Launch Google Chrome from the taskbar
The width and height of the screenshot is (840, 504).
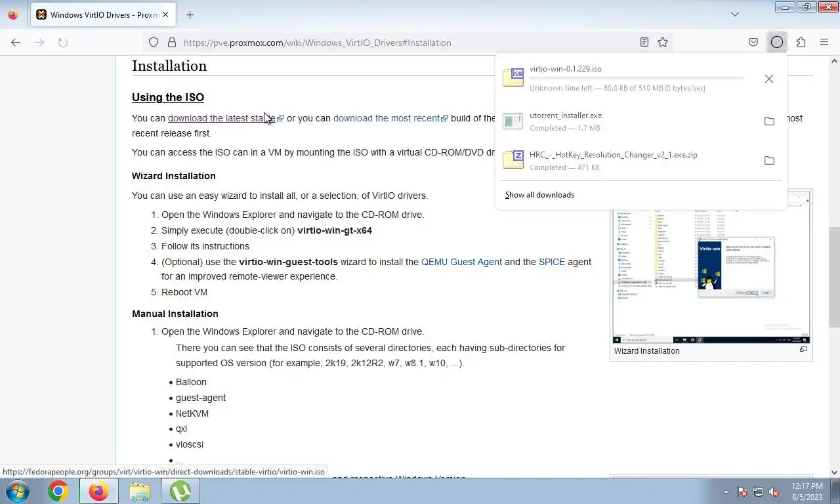tap(58, 491)
